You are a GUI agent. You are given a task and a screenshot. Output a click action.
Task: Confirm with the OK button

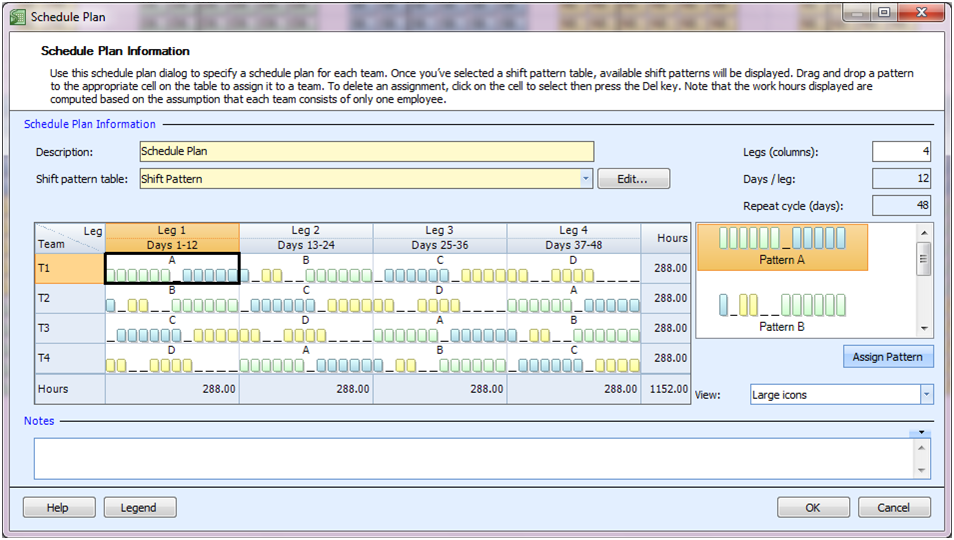813,508
